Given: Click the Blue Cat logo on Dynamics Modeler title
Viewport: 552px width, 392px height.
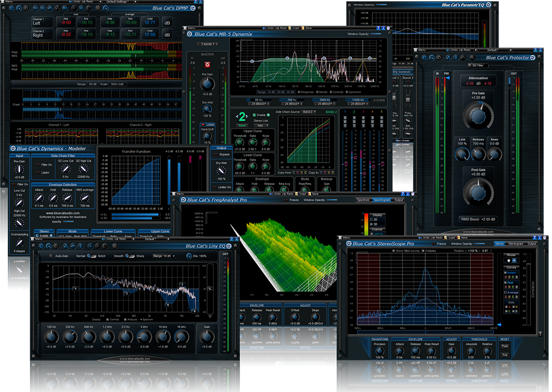Looking at the screenshot, I should [13, 148].
